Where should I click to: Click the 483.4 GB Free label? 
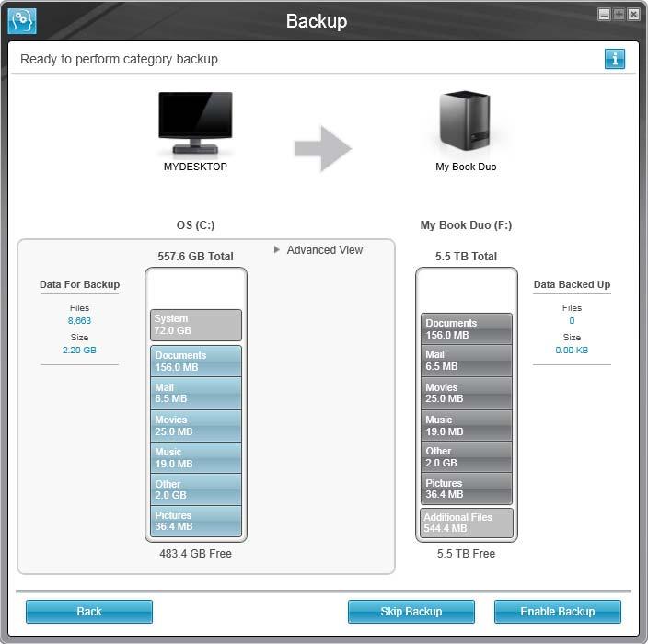coord(195,554)
